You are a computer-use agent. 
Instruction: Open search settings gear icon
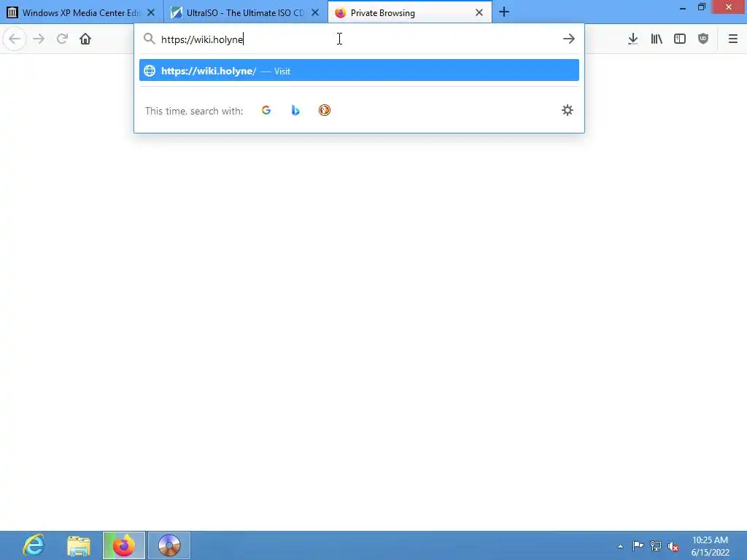568,111
